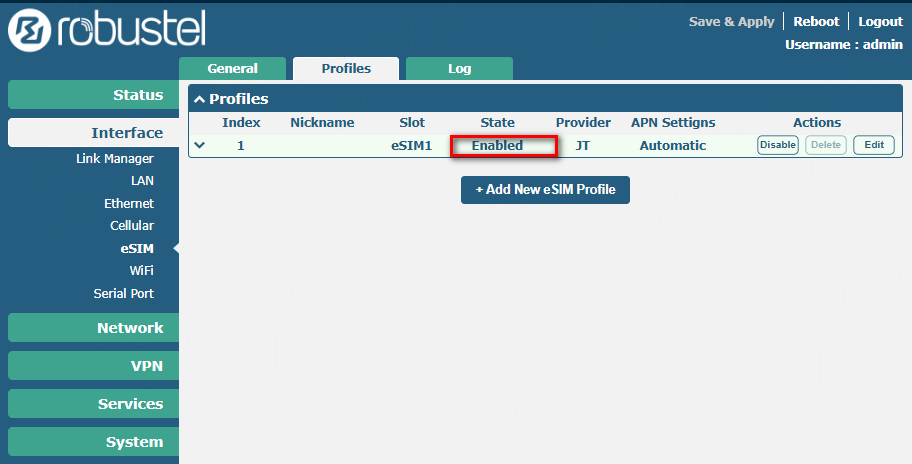Image resolution: width=912 pixels, height=464 pixels.
Task: Expand profile row 1 chevron
Action: 200,145
